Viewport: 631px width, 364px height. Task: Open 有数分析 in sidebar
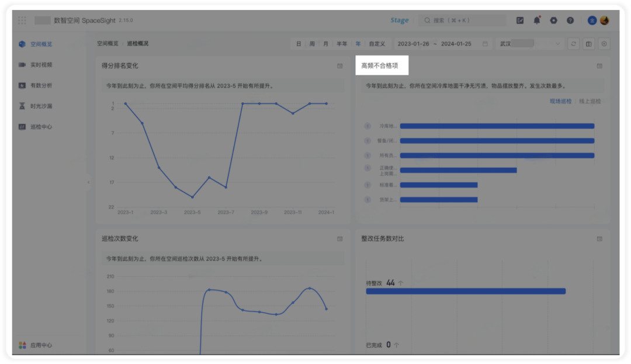click(41, 85)
